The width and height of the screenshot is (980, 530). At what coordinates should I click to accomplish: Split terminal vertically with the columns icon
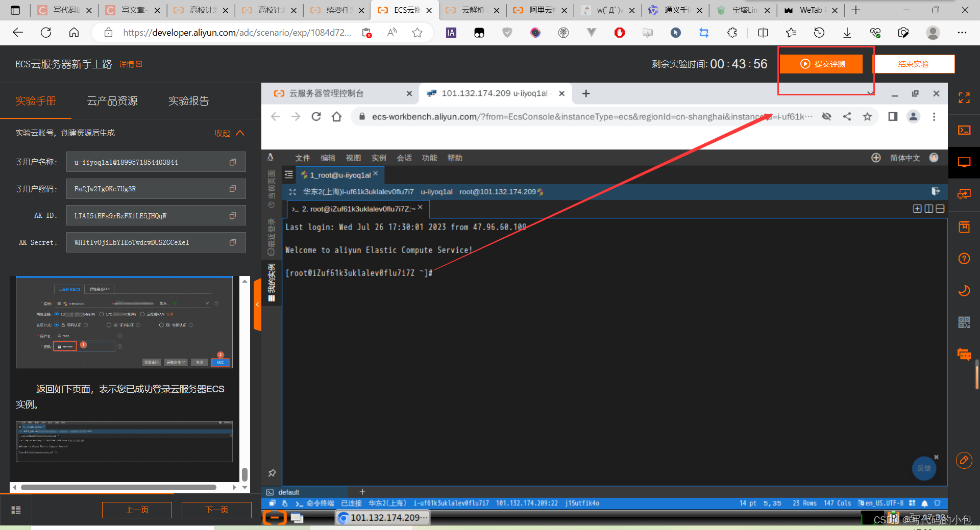928,209
